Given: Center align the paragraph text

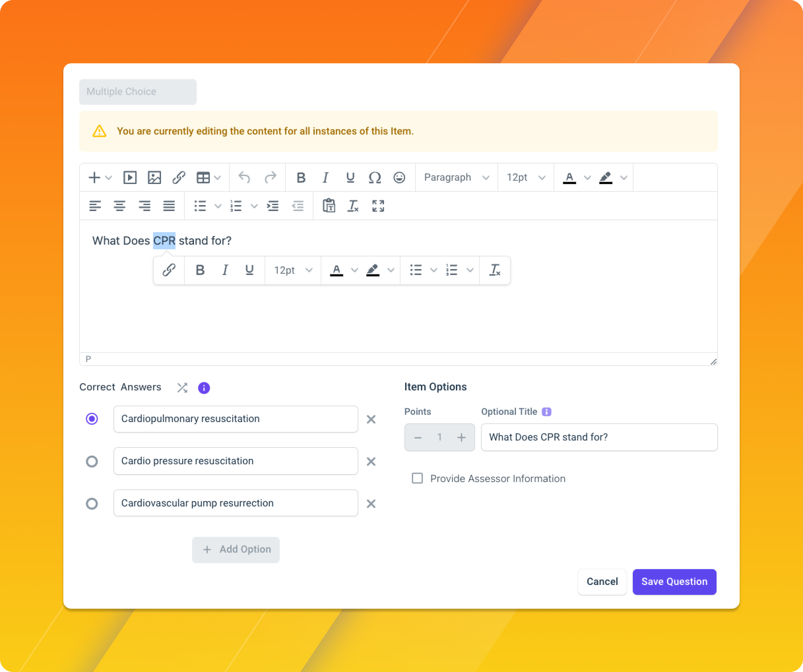Looking at the screenshot, I should coord(120,206).
